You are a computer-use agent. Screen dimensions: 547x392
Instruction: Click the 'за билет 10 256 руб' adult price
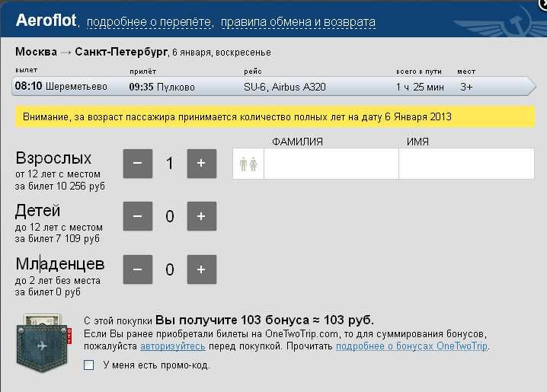(x=60, y=186)
